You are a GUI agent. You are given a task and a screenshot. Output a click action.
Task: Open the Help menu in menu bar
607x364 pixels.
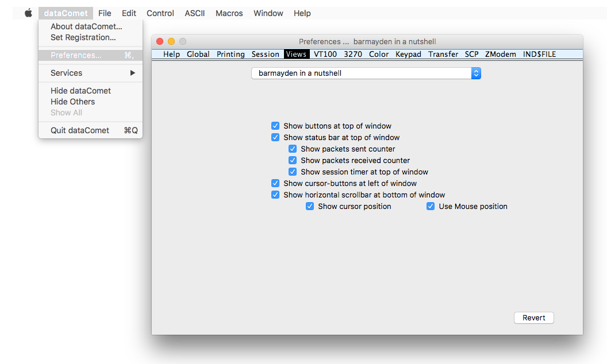coord(302,13)
